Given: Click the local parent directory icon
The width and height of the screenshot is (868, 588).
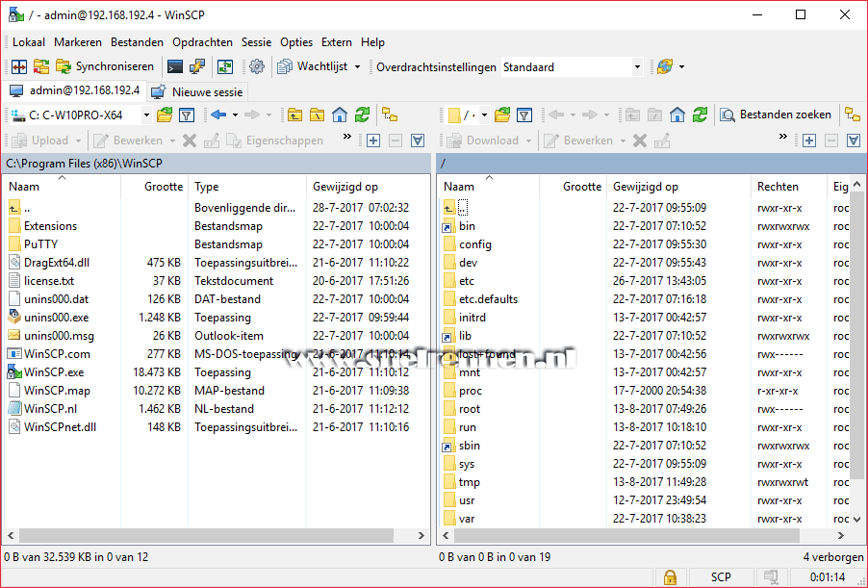Looking at the screenshot, I should click(295, 115).
